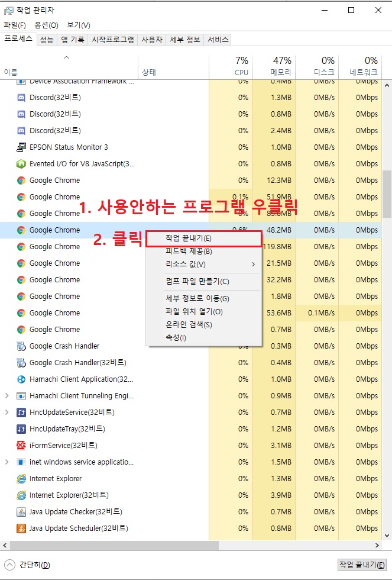Click the Evented I/O for V8 JavaScript icon

(x=21, y=164)
